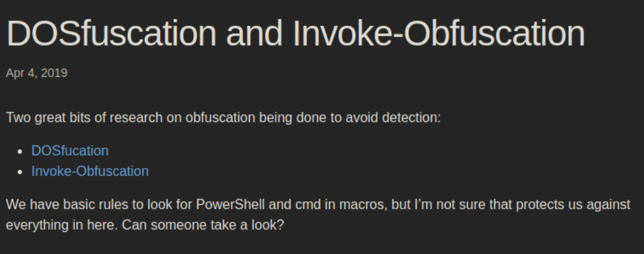Click the Apr 4, 2019 date
Screen dimensions: 644x254
point(36,73)
